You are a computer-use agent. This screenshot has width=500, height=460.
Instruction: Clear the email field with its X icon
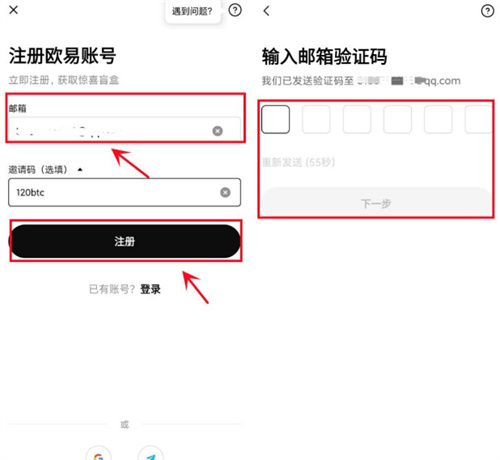coord(218,131)
